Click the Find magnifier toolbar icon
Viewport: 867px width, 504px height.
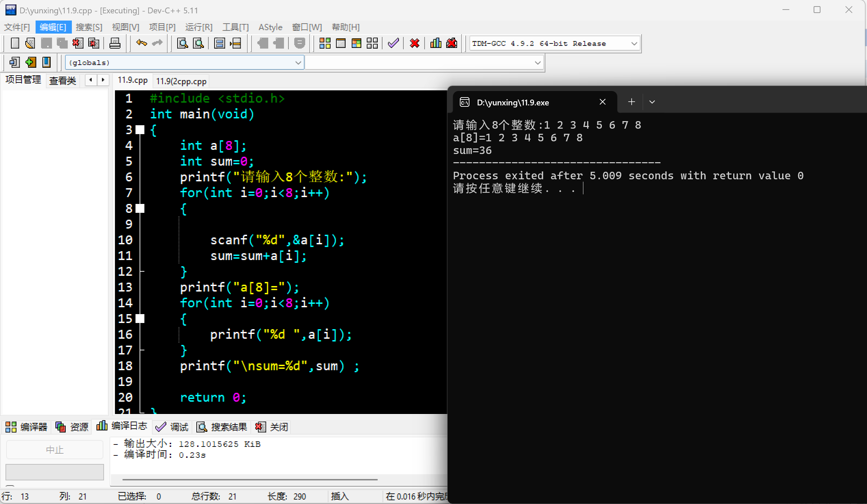point(182,43)
